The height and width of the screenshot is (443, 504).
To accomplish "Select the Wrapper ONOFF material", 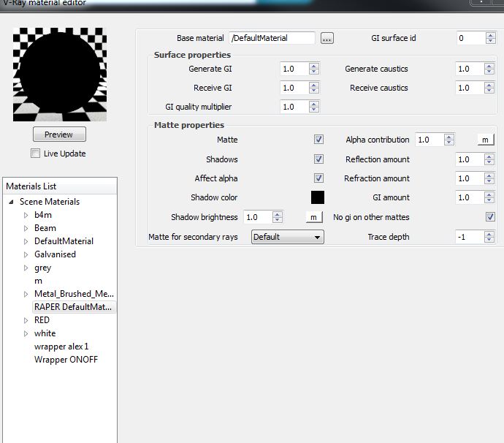I will [66, 360].
